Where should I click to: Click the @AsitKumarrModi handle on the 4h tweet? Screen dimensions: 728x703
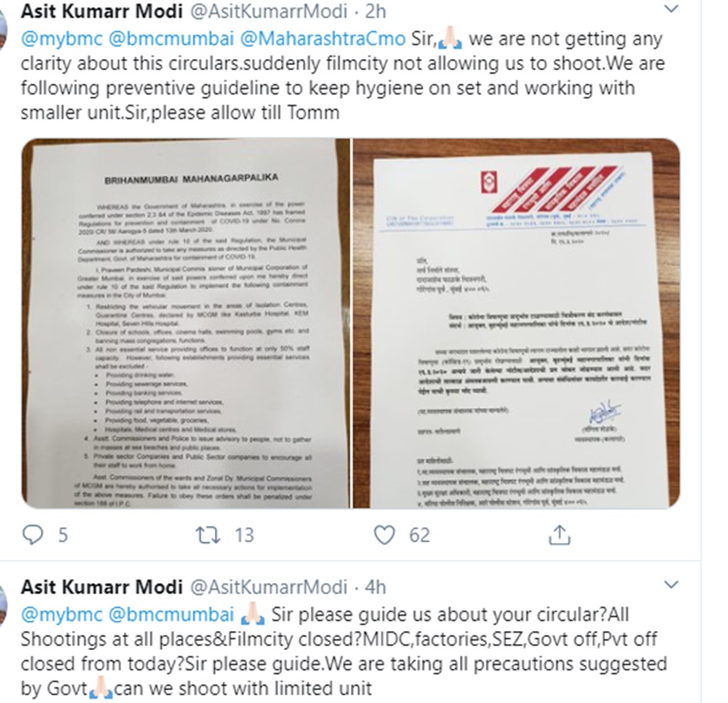click(x=267, y=587)
